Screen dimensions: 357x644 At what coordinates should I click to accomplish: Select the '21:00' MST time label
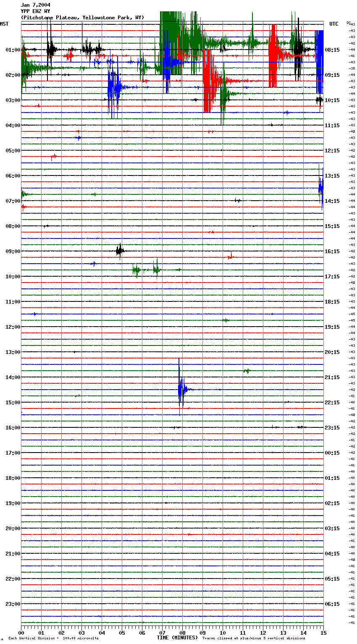[x=13, y=553]
